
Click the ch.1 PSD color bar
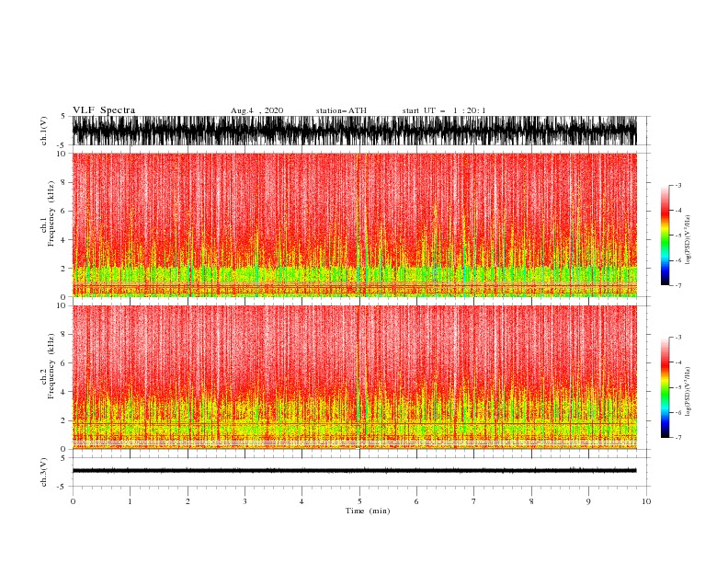coord(665,236)
